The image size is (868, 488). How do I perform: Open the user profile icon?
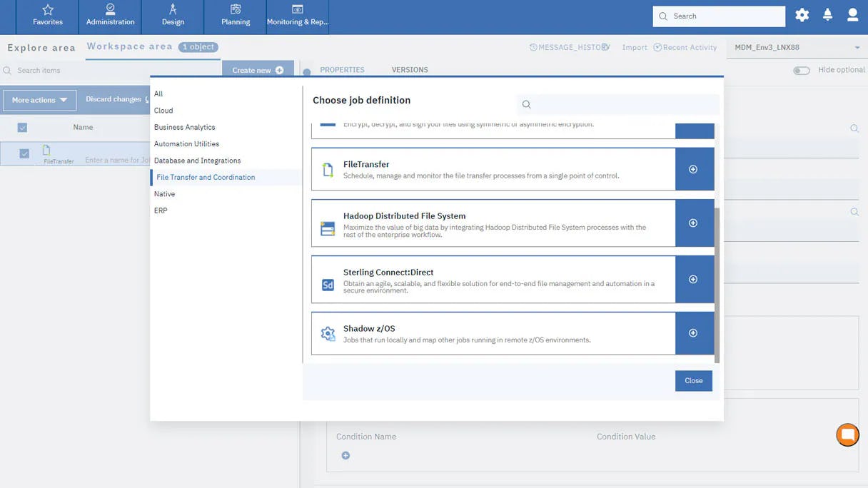click(x=853, y=14)
